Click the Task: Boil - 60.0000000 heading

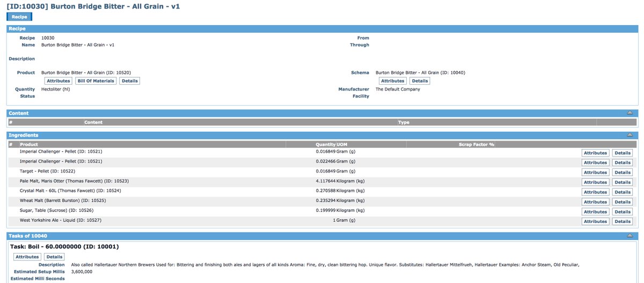64,247
